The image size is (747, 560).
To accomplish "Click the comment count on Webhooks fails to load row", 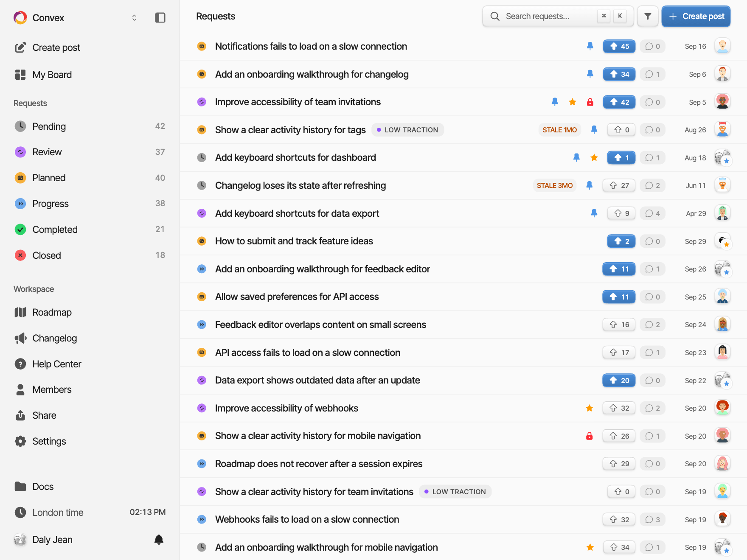I will tap(653, 519).
